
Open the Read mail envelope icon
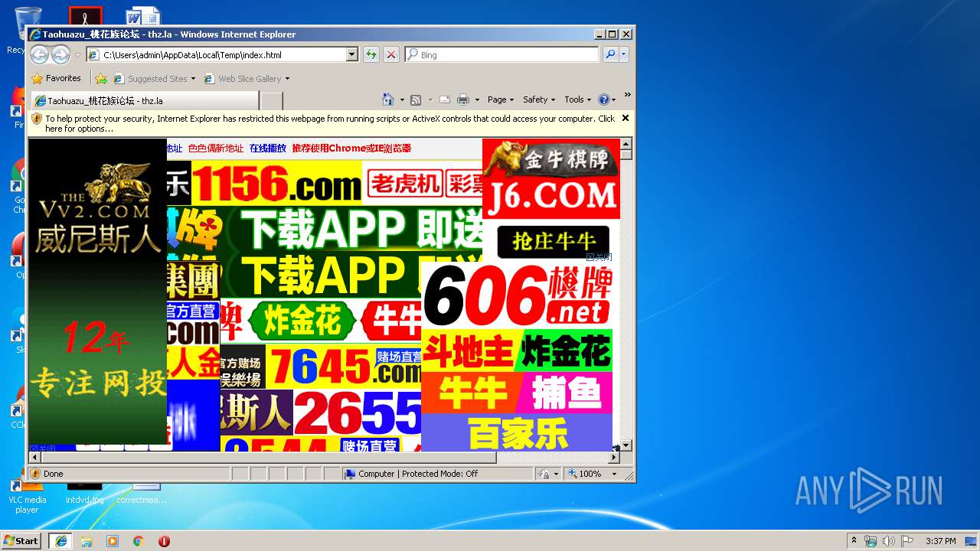(444, 99)
